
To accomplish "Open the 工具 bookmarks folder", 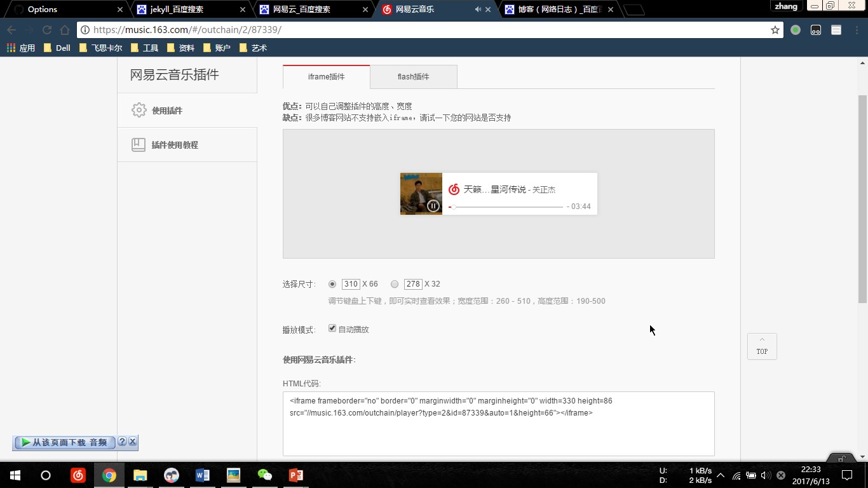I will pos(144,48).
